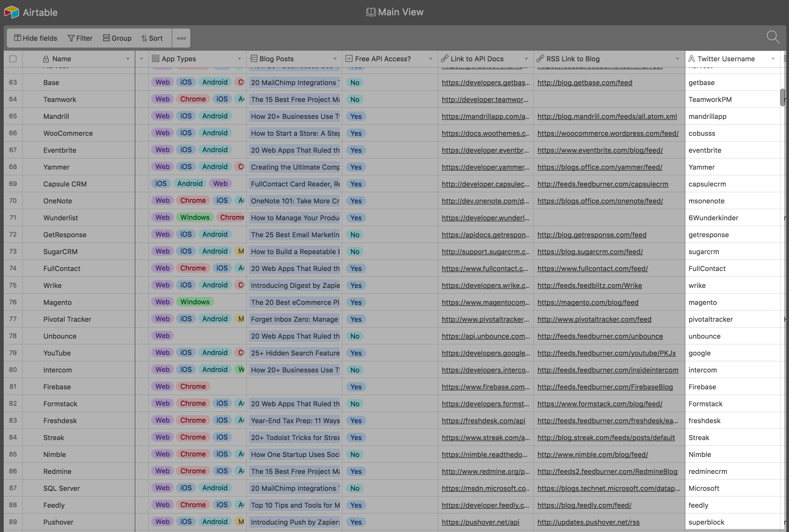Click No value in Intercom row

coord(355,370)
